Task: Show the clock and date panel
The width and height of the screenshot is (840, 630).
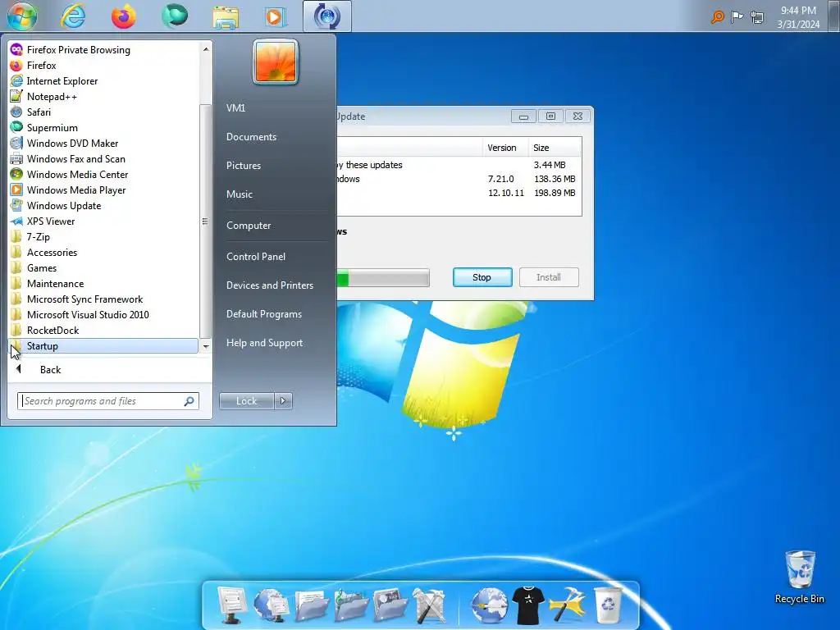Action: pos(798,17)
